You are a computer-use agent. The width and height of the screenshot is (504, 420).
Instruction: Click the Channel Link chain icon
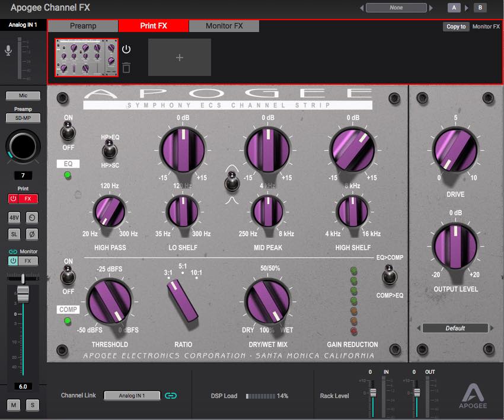[171, 395]
